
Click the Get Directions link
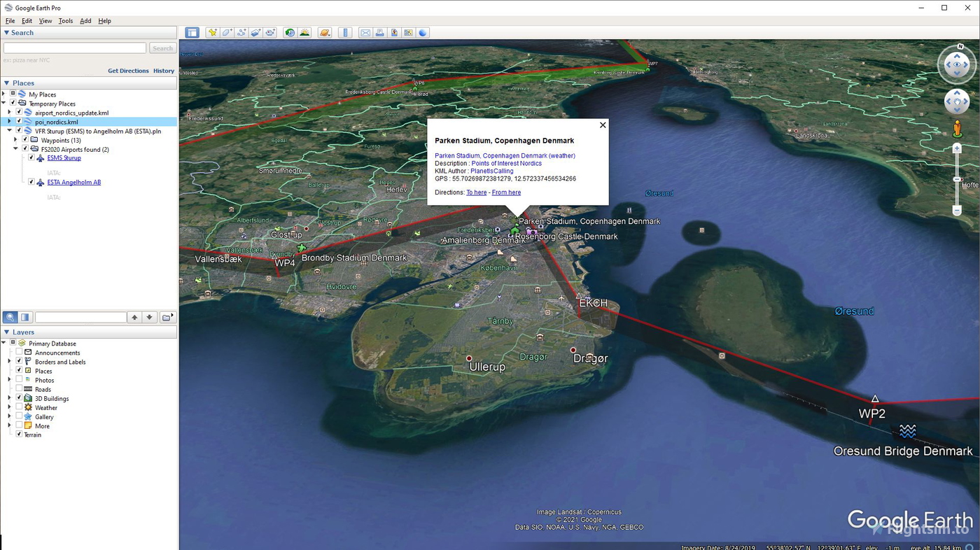128,70
